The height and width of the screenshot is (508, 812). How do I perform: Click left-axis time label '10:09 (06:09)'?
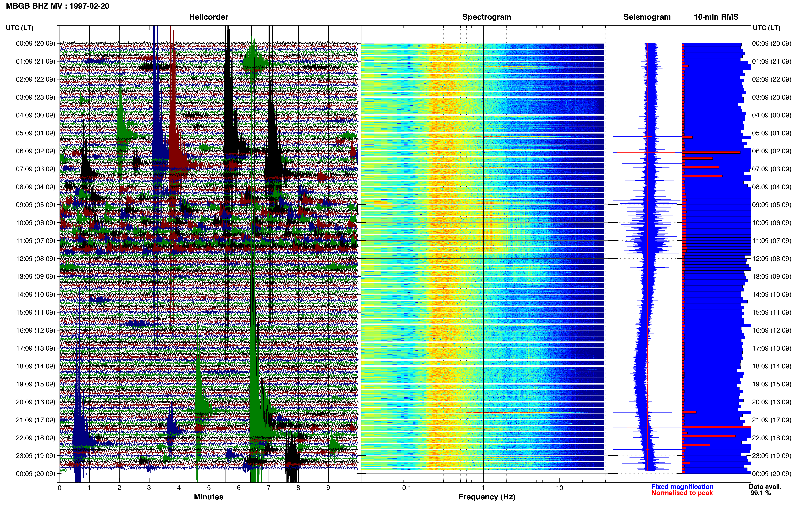[36, 223]
